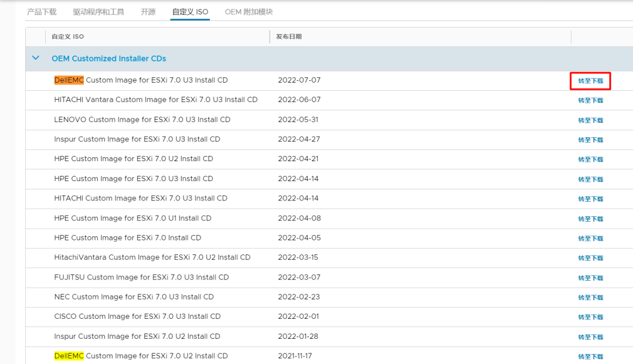Image resolution: width=633 pixels, height=364 pixels.
Task: Go to download for LENOVO ESXi 7.0 U3
Action: click(x=590, y=120)
